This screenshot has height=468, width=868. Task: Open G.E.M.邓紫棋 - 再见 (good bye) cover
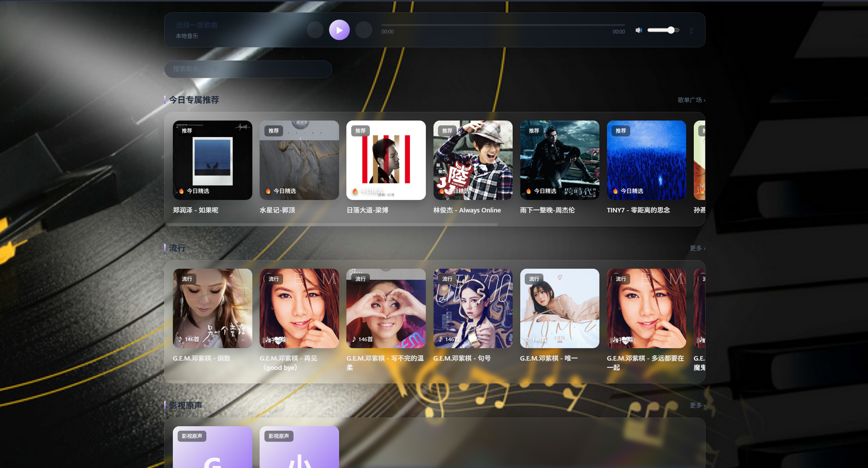tap(299, 308)
